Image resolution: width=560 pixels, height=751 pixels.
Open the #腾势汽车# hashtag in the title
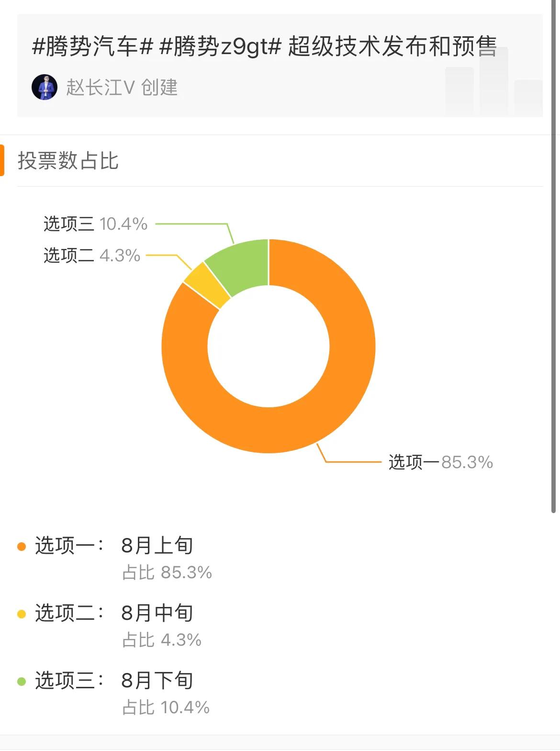(92, 47)
